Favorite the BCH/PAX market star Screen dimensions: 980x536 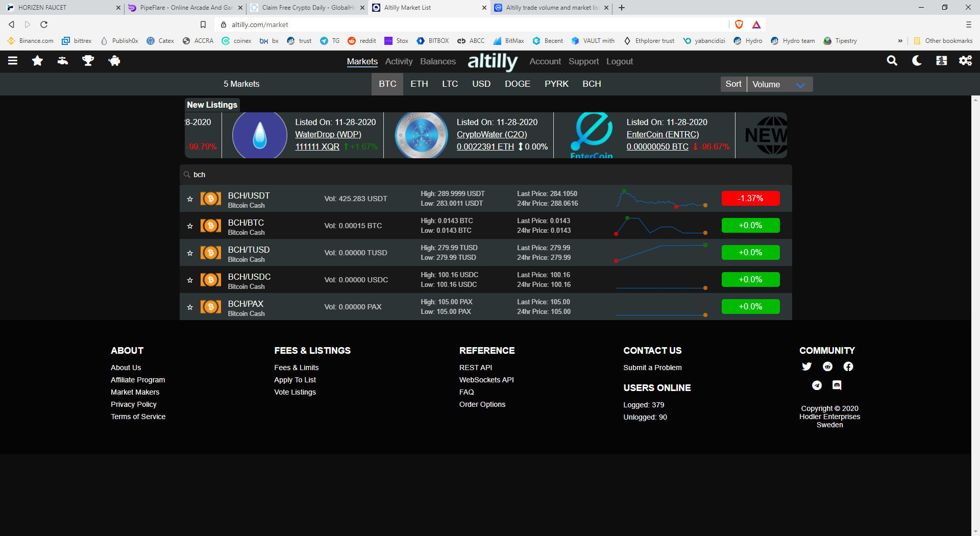coord(190,307)
